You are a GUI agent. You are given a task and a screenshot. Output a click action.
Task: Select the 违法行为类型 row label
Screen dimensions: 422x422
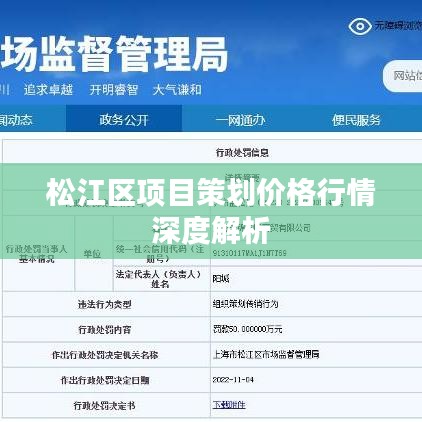click(x=104, y=304)
